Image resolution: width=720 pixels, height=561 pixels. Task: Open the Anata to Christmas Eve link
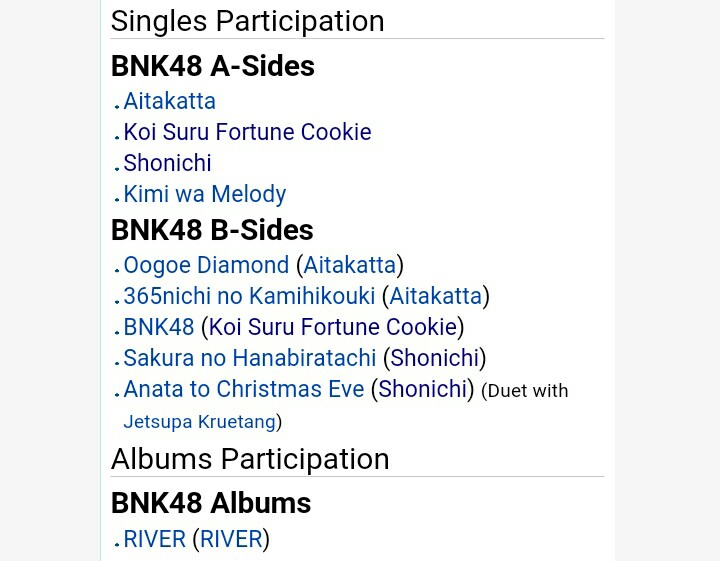point(244,389)
